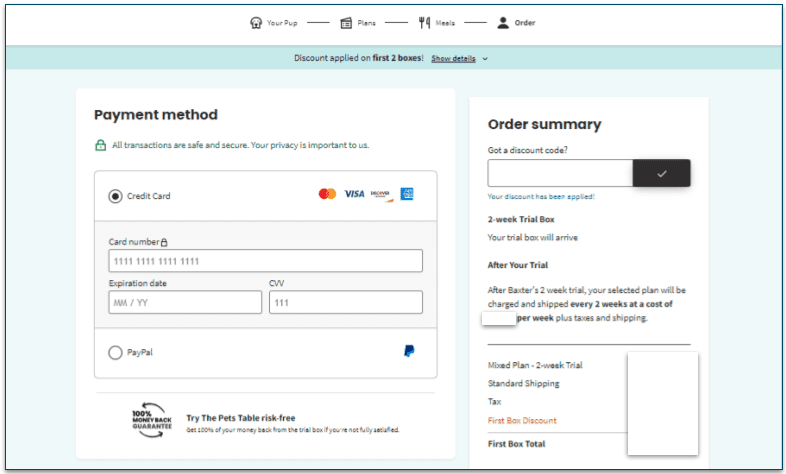Screen dimensions: 786x474
Task: Click the American Express card logo
Action: pyautogui.click(x=407, y=194)
